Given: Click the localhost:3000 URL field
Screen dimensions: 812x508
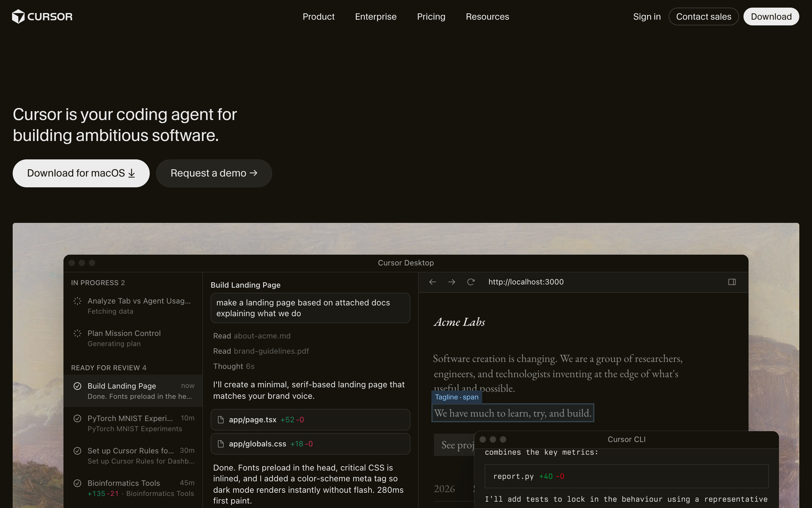Looking at the screenshot, I should point(526,282).
